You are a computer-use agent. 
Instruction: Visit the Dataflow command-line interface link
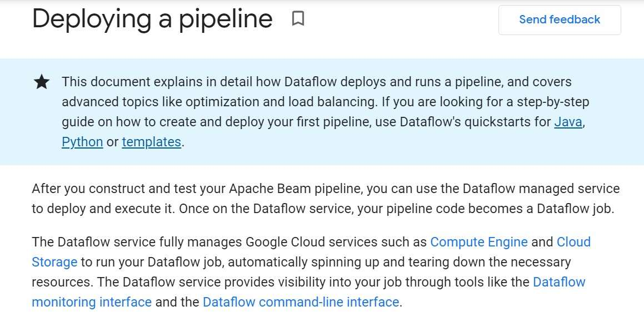click(x=301, y=302)
